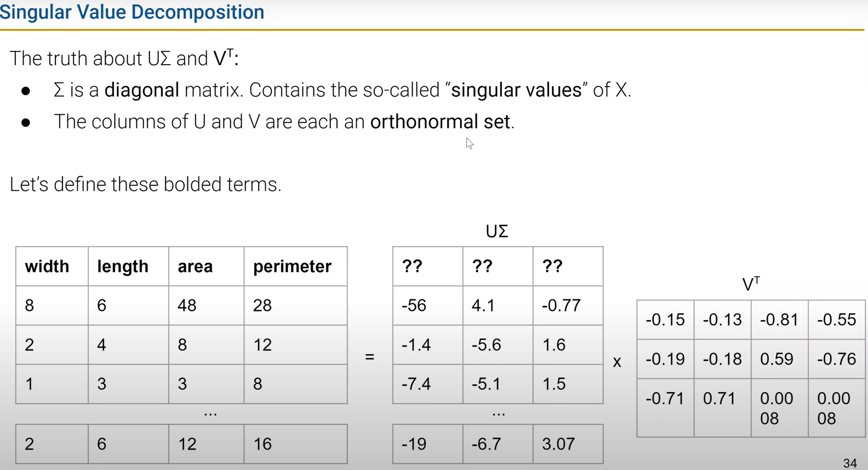The width and height of the screenshot is (868, 470).
Task: Click the "Singular Value Decomposition" slide title
Action: click(x=132, y=12)
